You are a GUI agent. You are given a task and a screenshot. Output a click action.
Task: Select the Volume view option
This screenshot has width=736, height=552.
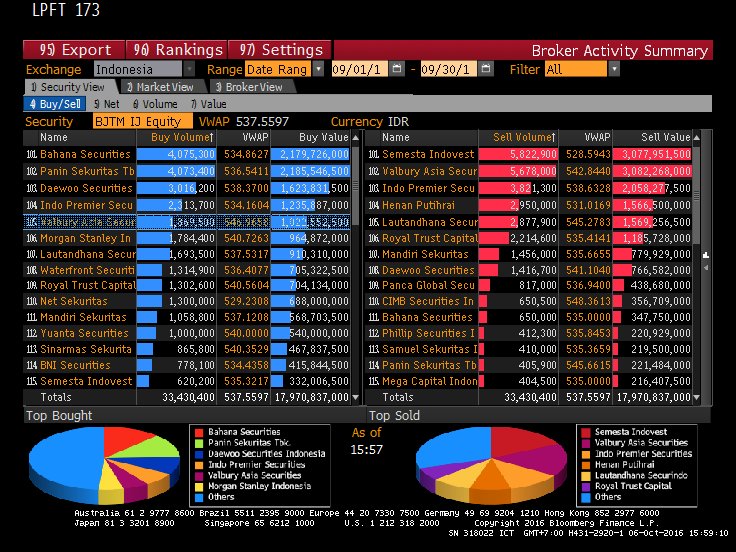click(155, 103)
